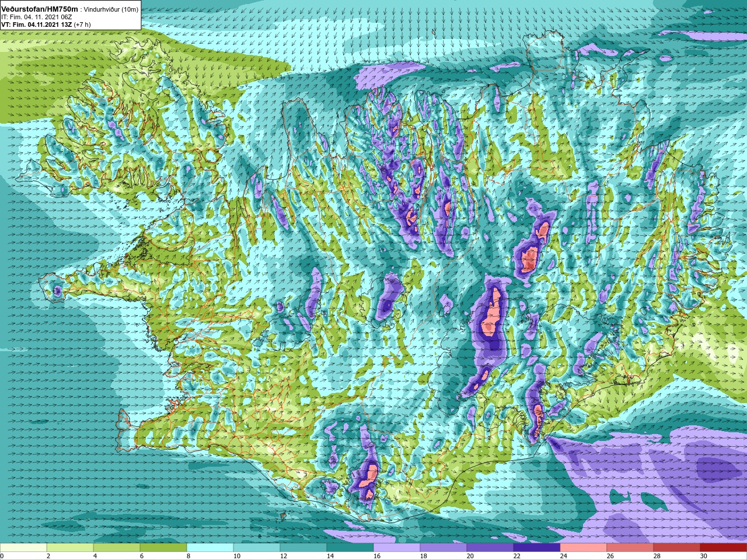Choose the deep indigo 22–24 legend swatch
This screenshot has width=747, height=560.
point(537,548)
